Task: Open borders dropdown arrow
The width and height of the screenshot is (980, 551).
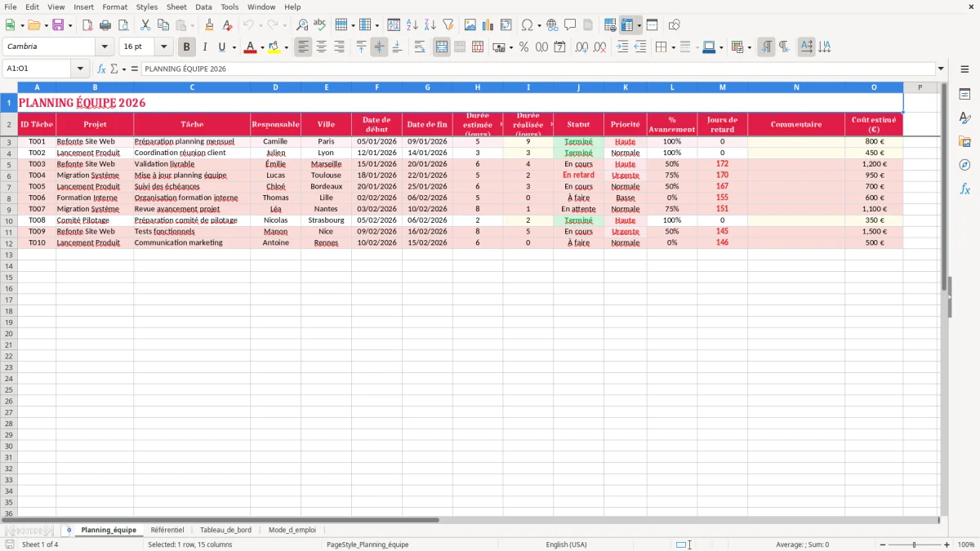Action: pos(673,47)
